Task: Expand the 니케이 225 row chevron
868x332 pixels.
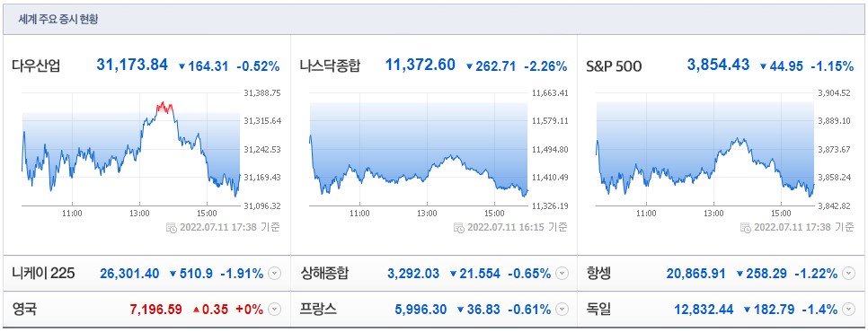Action: point(275,274)
